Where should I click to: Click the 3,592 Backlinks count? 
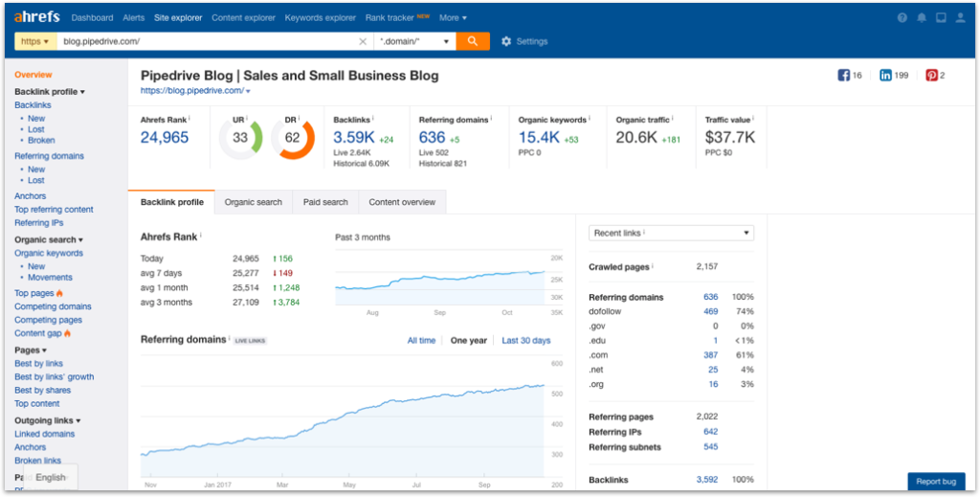click(707, 480)
